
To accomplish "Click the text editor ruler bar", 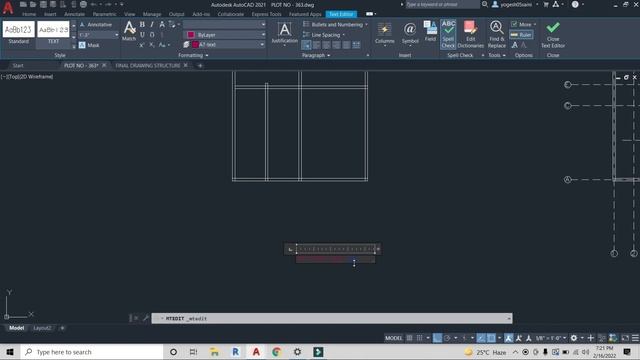I will tap(336, 249).
